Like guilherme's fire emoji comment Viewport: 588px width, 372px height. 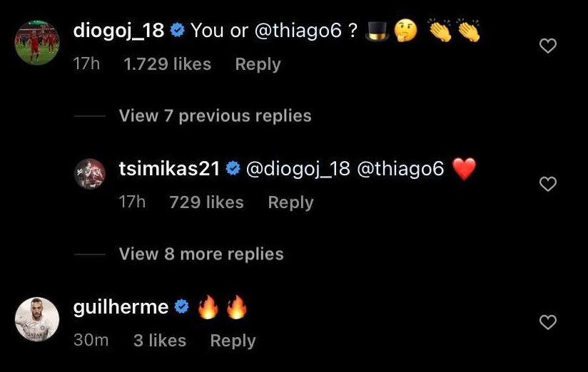pos(547,323)
